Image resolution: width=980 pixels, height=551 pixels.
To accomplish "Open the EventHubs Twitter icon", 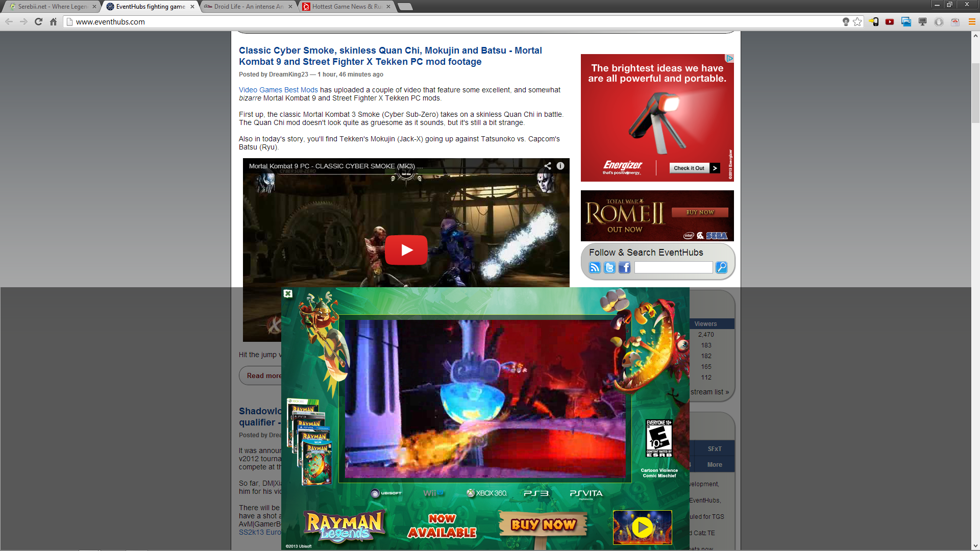I will tap(609, 267).
